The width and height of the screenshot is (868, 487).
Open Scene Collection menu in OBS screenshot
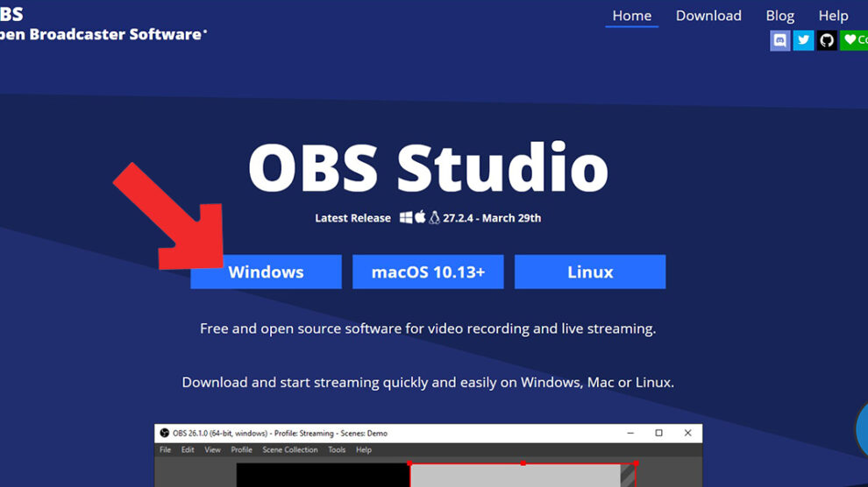click(x=290, y=449)
